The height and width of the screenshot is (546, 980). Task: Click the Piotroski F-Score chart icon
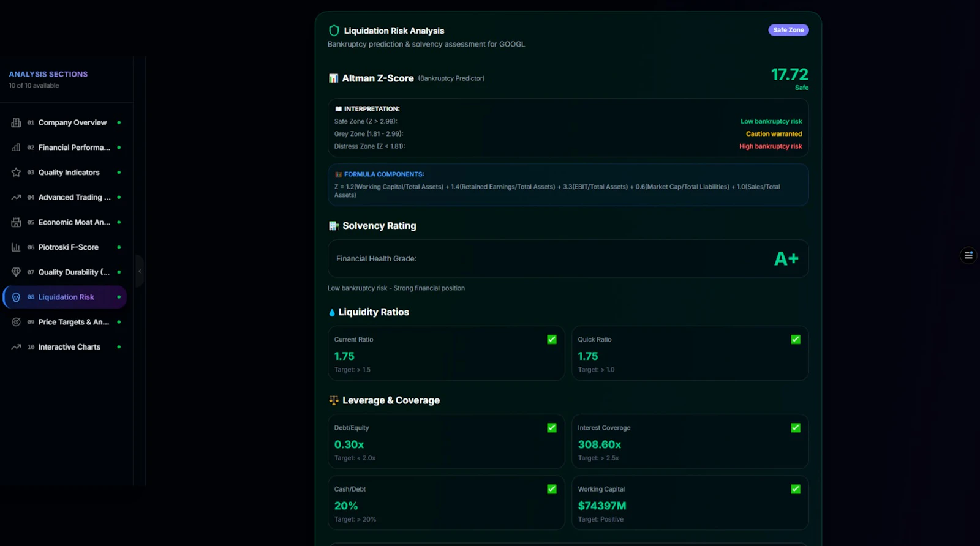[x=16, y=247]
